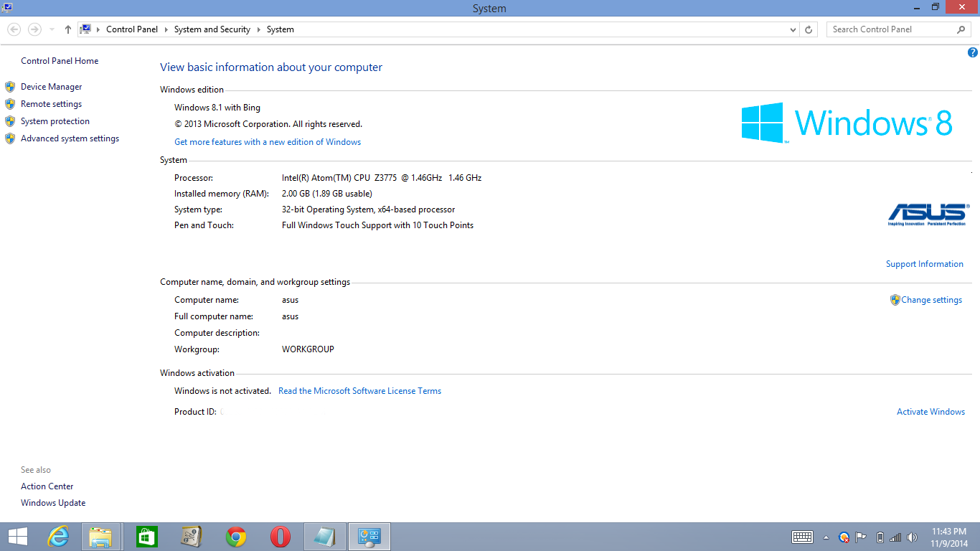Open File Explorer from the taskbar
This screenshot has width=980, height=551.
pyautogui.click(x=100, y=537)
